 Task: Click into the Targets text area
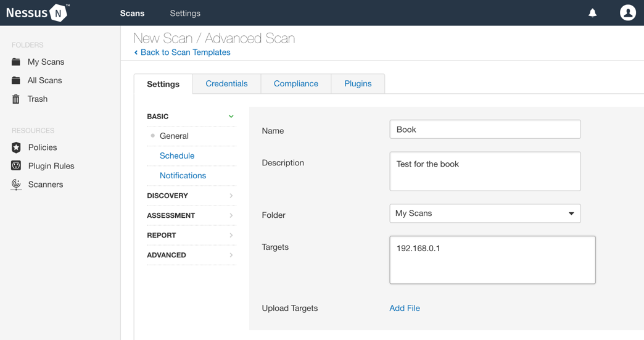492,260
